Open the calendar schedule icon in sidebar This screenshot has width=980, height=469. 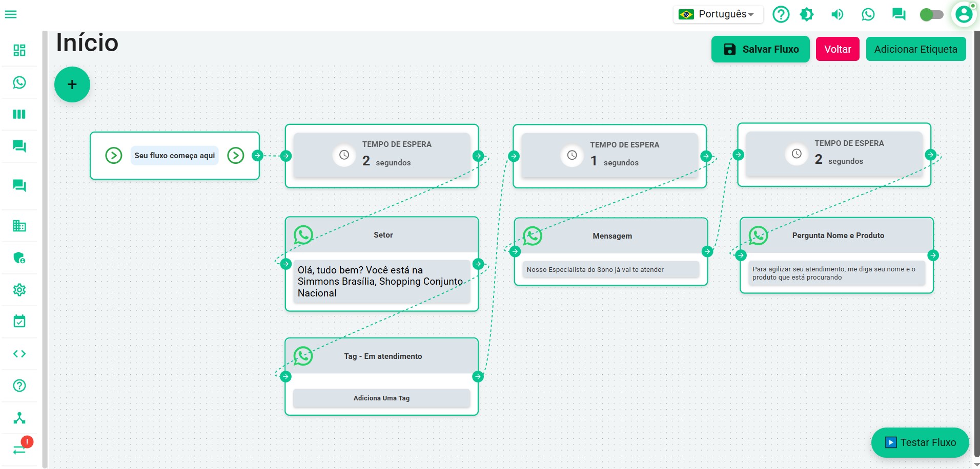point(19,322)
